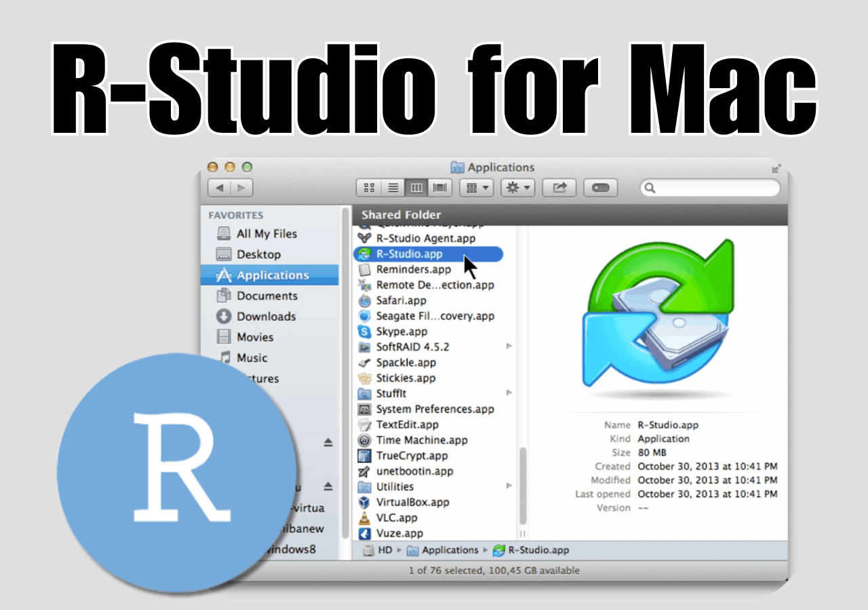Open Applications in the sidebar

(x=270, y=275)
